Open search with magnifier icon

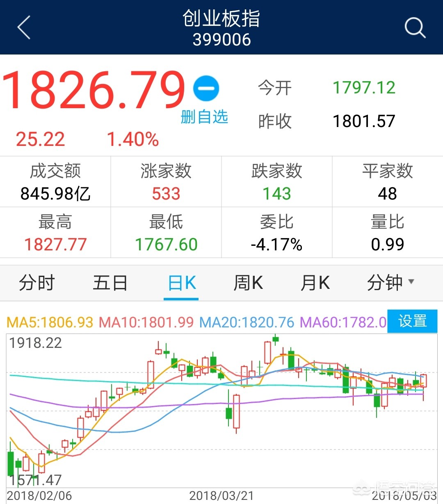point(415,28)
